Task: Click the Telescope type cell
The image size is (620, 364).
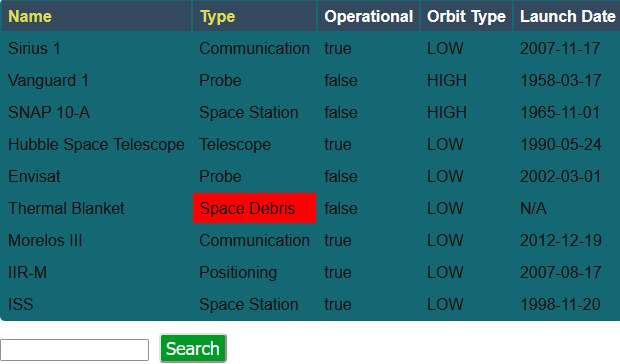Action: tap(255, 144)
